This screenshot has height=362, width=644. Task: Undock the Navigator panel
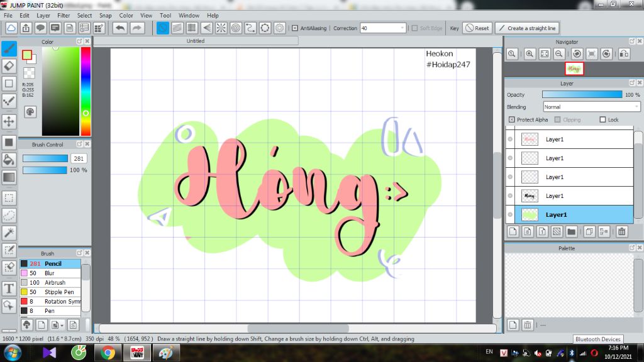tap(631, 41)
